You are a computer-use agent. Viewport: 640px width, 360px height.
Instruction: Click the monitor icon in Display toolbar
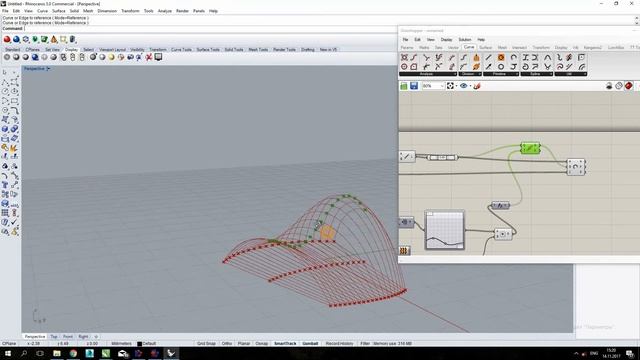[158, 57]
